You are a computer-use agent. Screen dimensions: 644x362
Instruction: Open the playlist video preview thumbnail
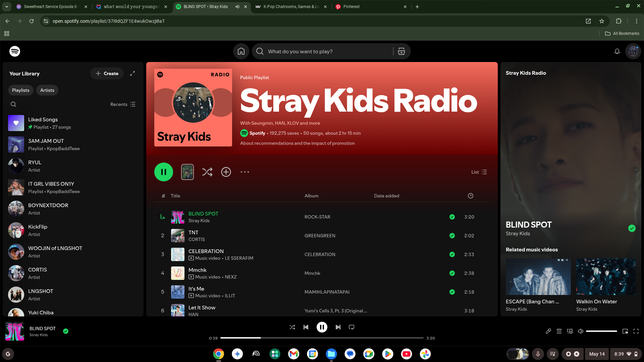[187, 172]
